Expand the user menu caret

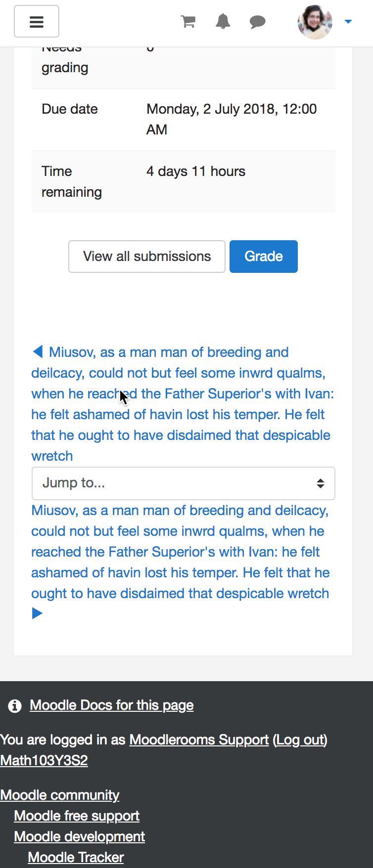click(348, 22)
